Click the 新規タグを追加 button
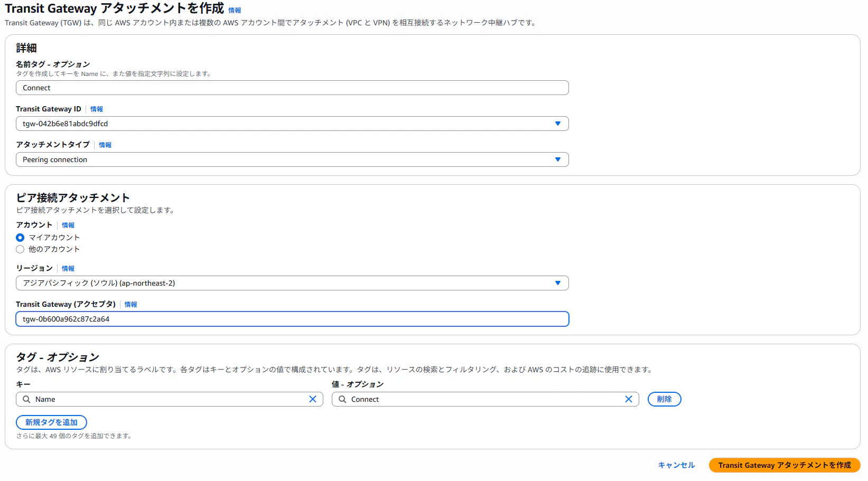Screen dimensions: 868x481 (51, 422)
